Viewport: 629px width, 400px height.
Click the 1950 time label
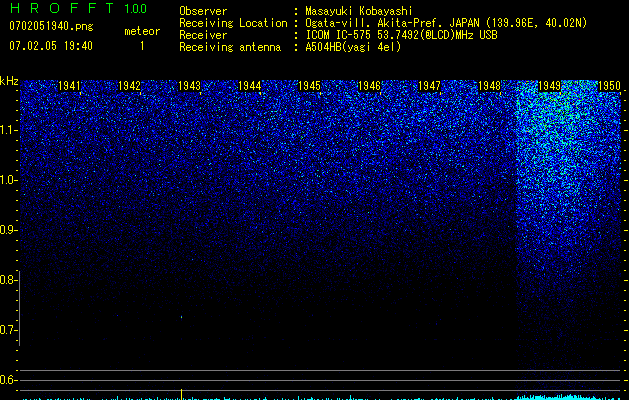609,86
